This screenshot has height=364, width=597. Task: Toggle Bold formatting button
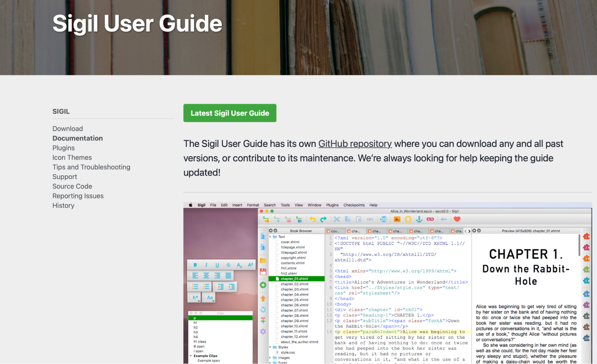tap(195, 265)
